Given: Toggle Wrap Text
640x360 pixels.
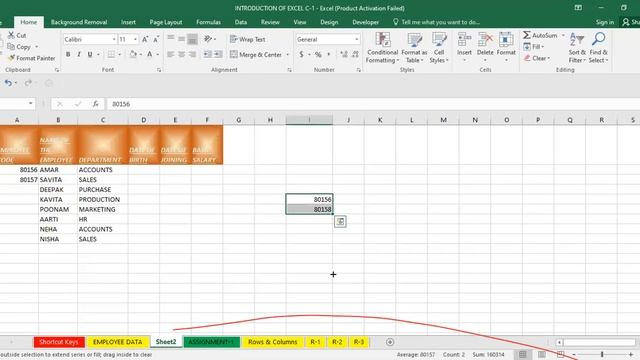Looking at the screenshot, I should [248, 40].
